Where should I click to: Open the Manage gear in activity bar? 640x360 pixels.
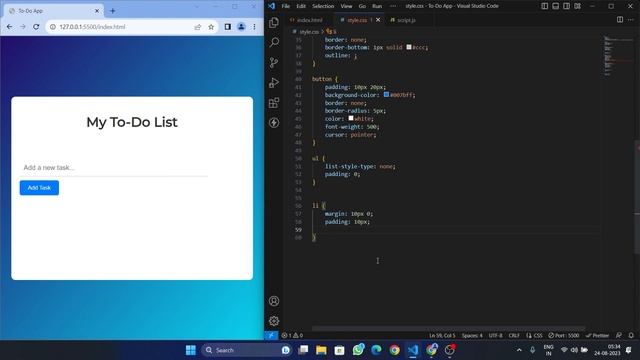tap(274, 321)
